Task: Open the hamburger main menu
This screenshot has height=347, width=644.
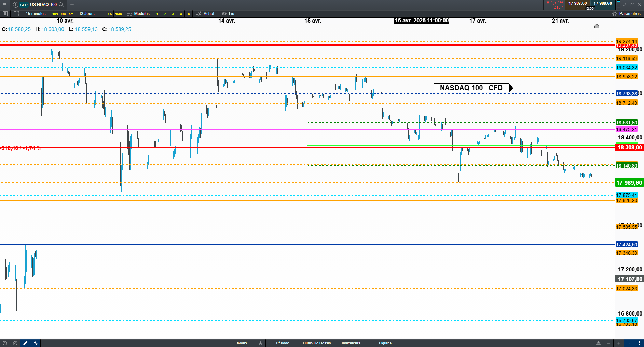Action: (x=5, y=5)
